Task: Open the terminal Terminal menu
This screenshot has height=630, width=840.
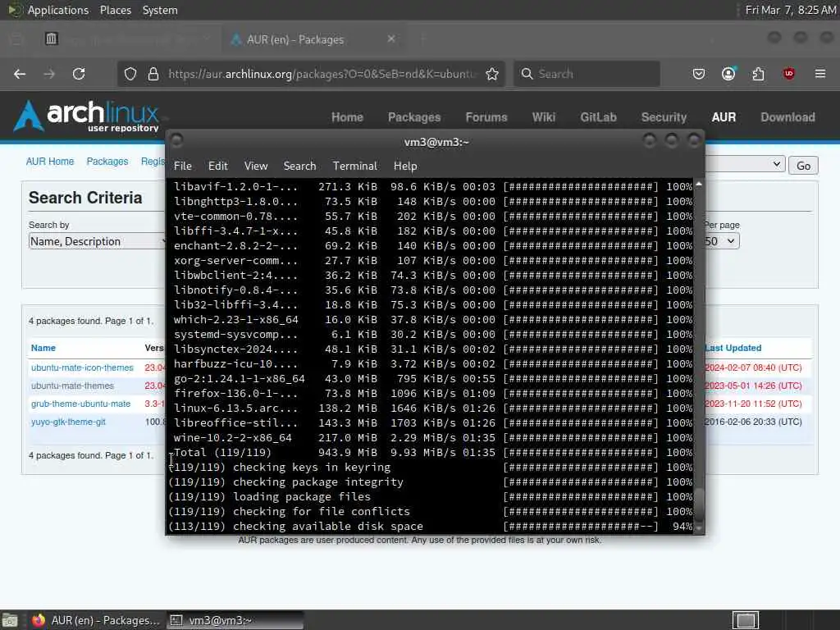Action: [x=354, y=166]
